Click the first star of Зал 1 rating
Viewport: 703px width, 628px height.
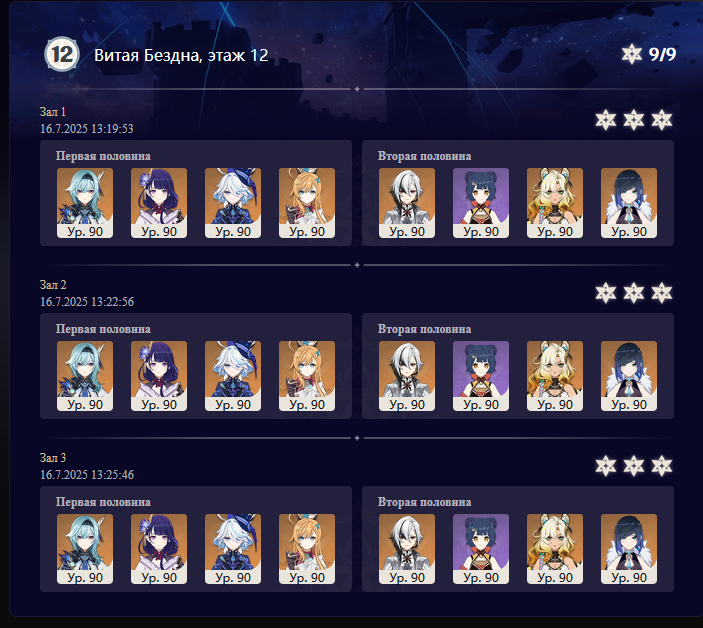pyautogui.click(x=606, y=120)
